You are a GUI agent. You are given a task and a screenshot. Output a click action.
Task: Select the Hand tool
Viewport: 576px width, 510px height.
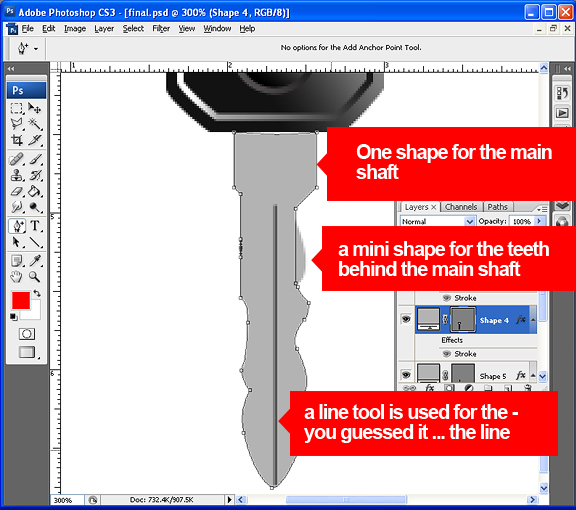(17, 277)
